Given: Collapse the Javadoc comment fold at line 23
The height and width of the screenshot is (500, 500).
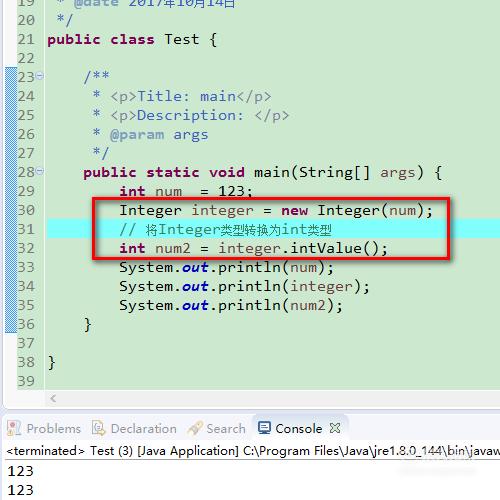Looking at the screenshot, I should (40, 76).
